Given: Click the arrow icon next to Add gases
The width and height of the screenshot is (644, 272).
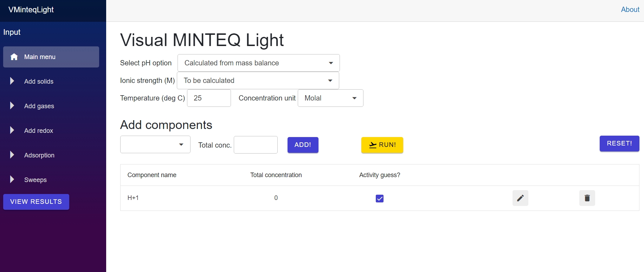Looking at the screenshot, I should click(12, 106).
